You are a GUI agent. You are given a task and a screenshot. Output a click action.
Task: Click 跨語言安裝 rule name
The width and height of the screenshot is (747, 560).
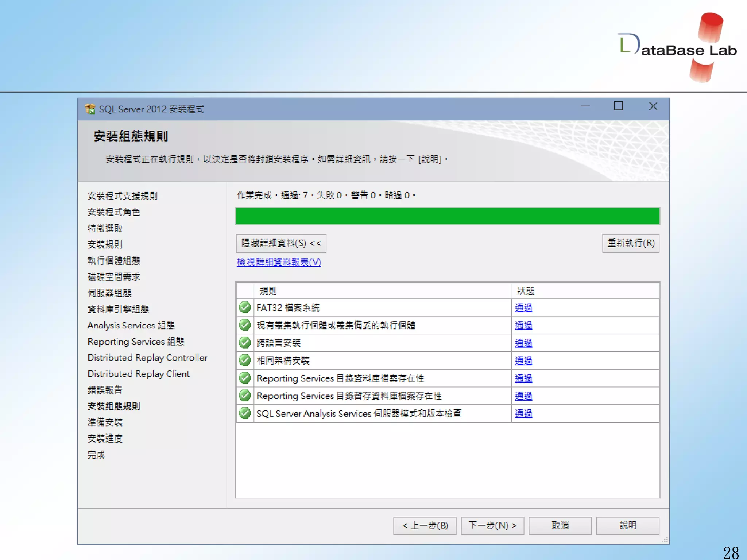coord(278,343)
